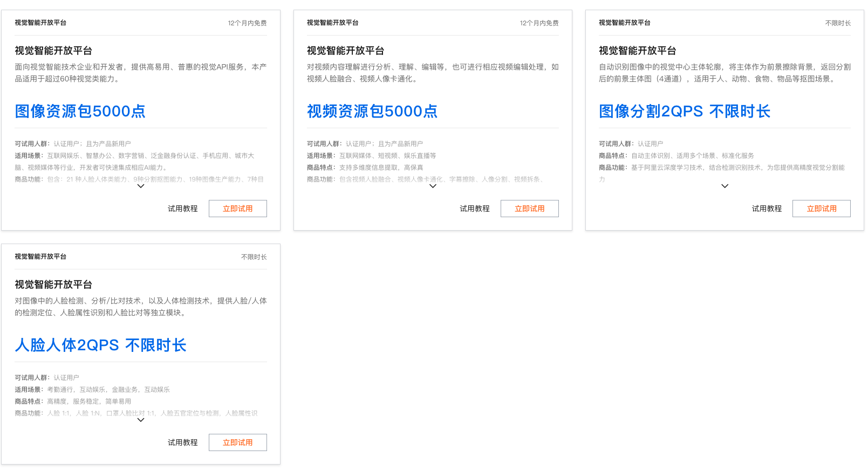Click description starting 对图像中的人脸检测
This screenshot has height=471, width=868.
point(141,307)
